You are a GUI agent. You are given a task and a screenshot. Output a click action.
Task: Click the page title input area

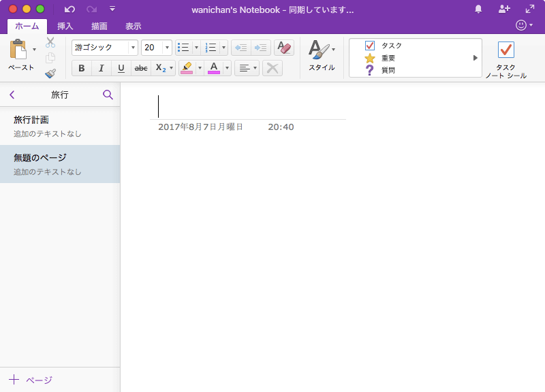click(x=248, y=106)
